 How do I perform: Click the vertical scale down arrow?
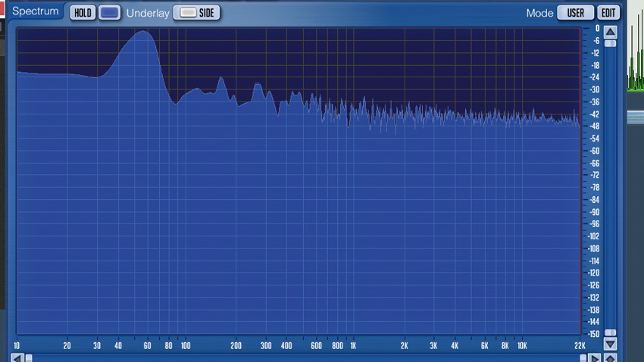611,344
